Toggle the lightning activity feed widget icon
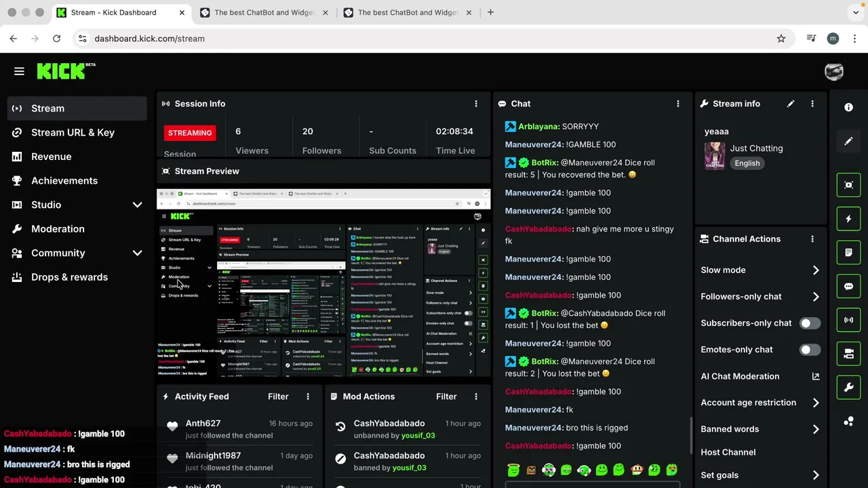Viewport: 868px width, 488px height. pyautogui.click(x=848, y=219)
